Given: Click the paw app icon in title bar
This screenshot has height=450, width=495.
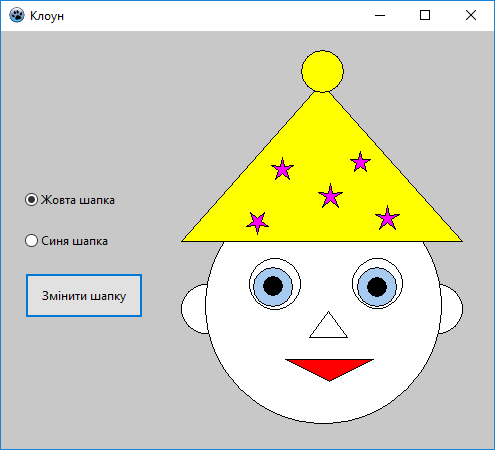Looking at the screenshot, I should [17, 15].
